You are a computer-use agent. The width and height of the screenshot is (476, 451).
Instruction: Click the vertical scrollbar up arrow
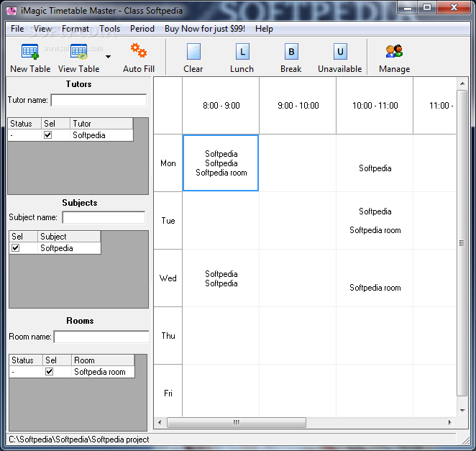(x=462, y=83)
